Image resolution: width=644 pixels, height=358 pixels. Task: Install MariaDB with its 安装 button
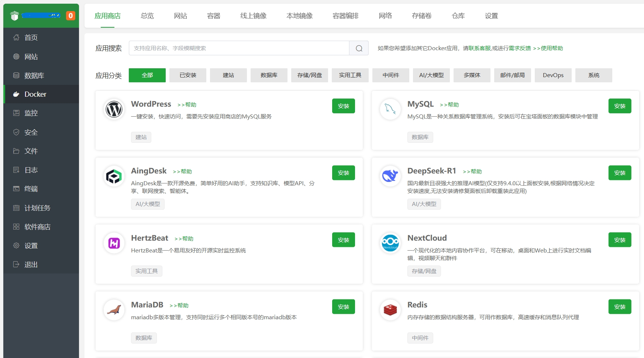pyautogui.click(x=344, y=307)
